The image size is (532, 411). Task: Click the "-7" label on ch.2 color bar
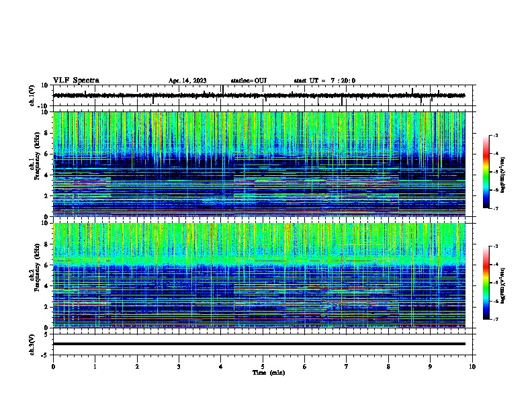coord(495,320)
